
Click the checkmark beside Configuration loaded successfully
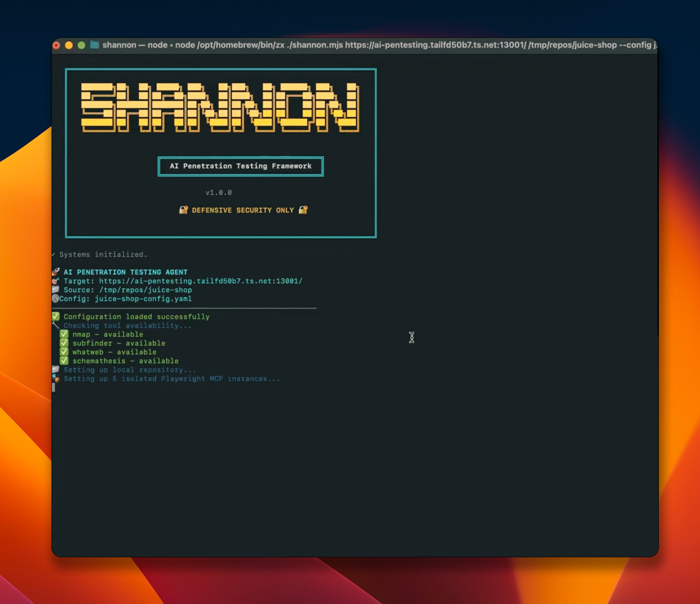[x=56, y=316]
